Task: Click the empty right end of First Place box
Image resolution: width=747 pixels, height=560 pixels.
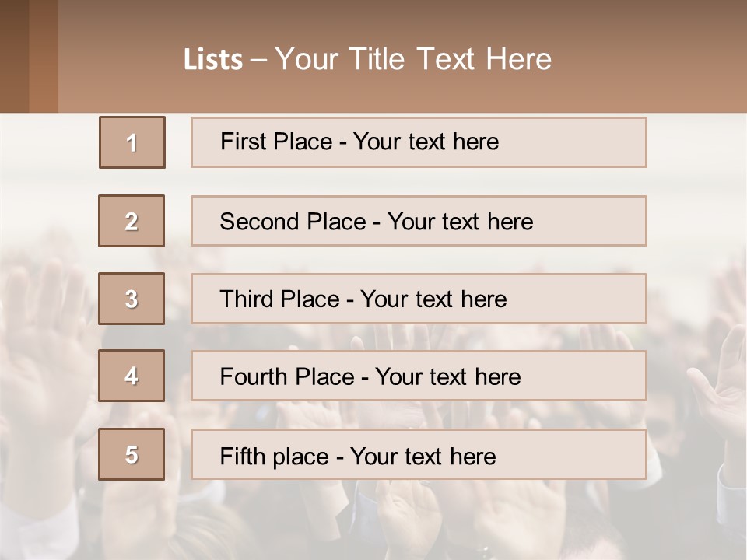Action: 591,142
